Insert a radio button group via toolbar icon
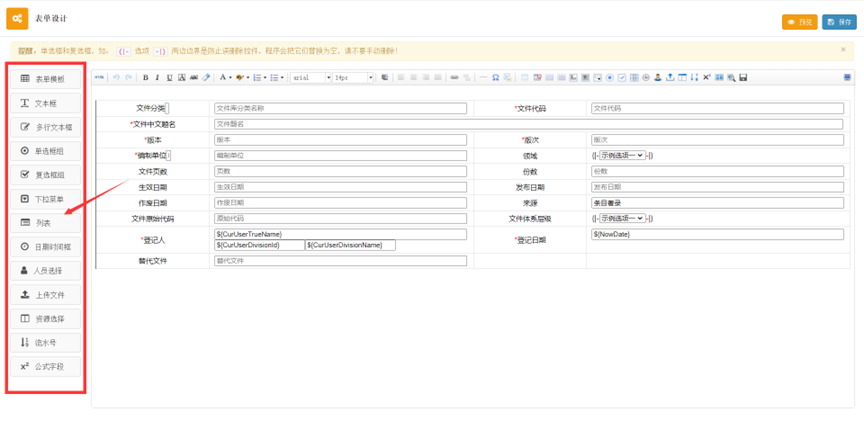The image size is (864, 421). [610, 78]
